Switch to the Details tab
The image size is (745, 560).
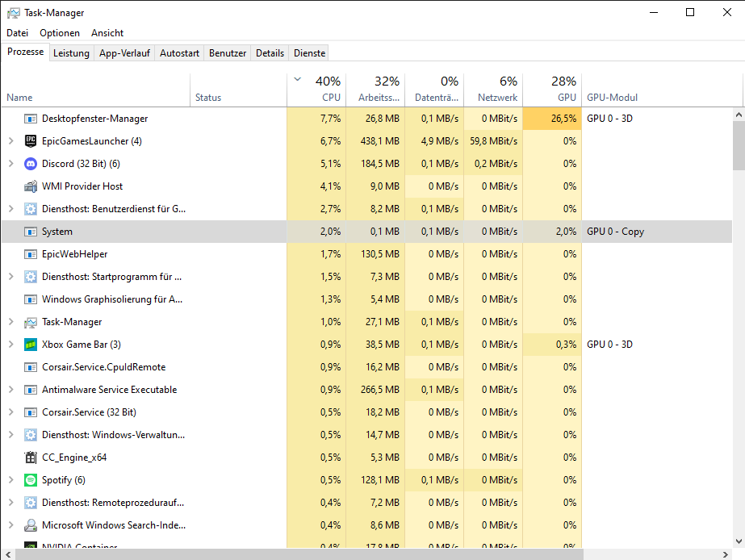[x=270, y=53]
